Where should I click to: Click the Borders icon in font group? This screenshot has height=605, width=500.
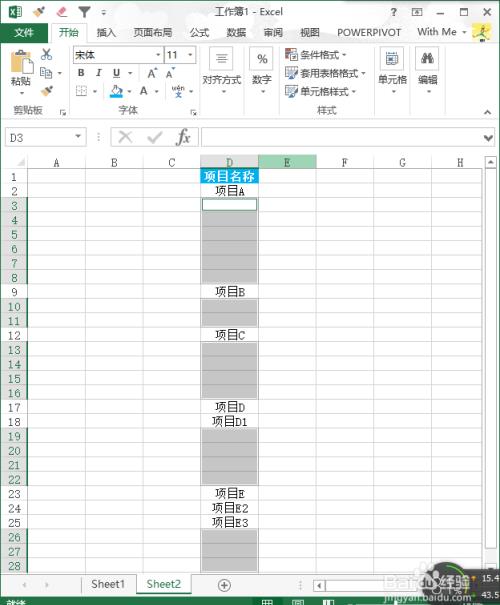pos(81,91)
